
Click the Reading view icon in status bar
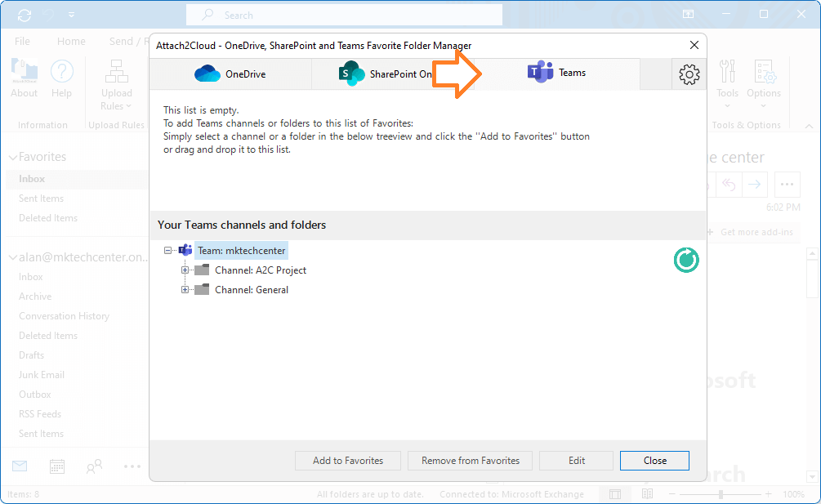click(647, 493)
